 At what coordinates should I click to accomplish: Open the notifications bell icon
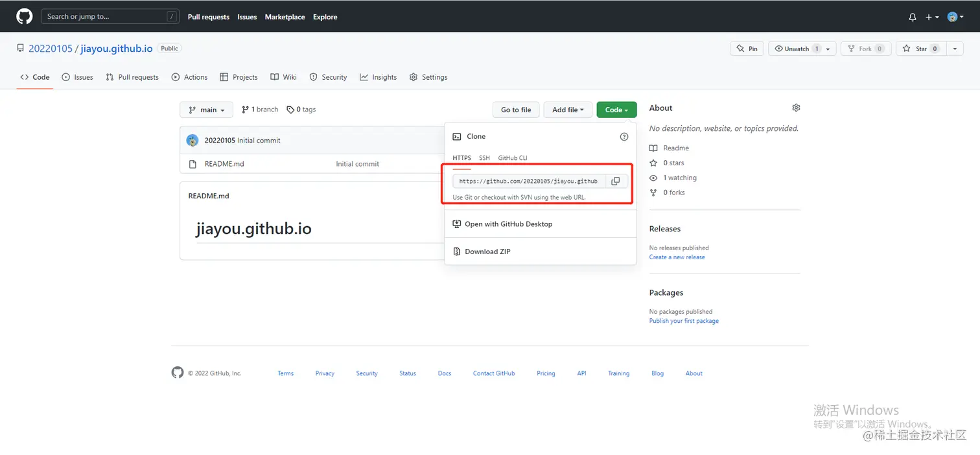coord(913,17)
